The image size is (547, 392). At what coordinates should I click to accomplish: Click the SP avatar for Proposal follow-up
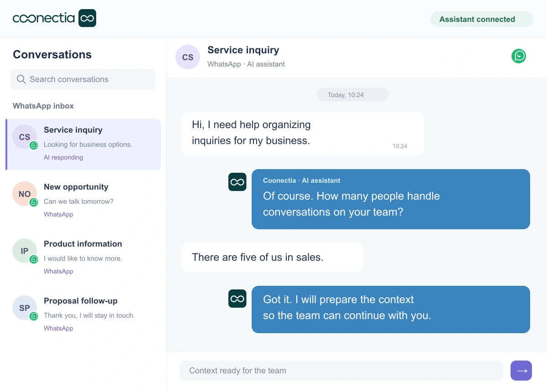click(25, 308)
